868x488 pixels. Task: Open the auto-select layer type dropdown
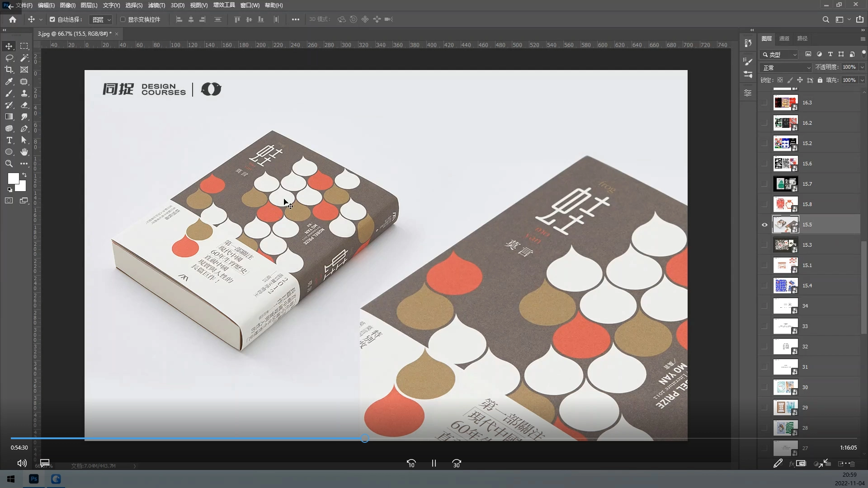(102, 19)
